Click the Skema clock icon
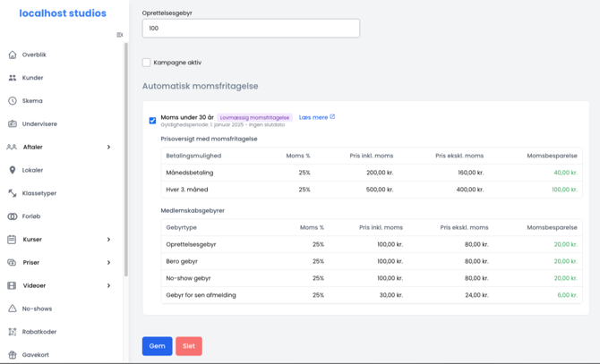 pos(13,101)
